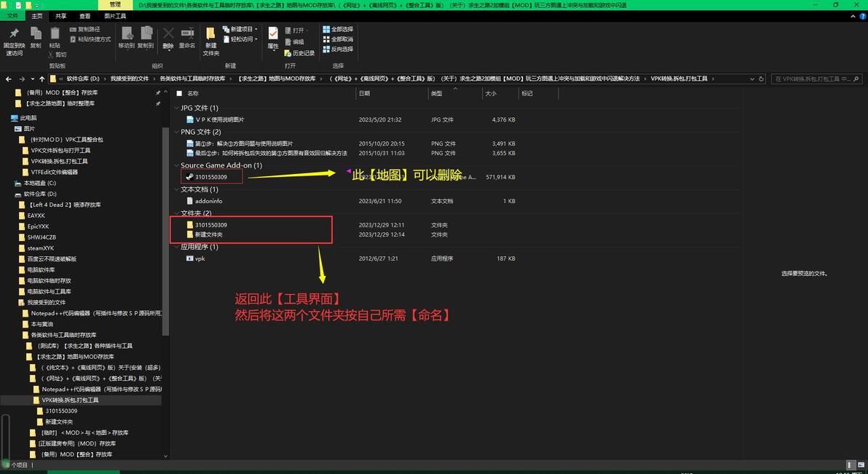Click 反向选择 invert selection button
Viewport: 868px width, 474px height.
pyautogui.click(x=338, y=50)
